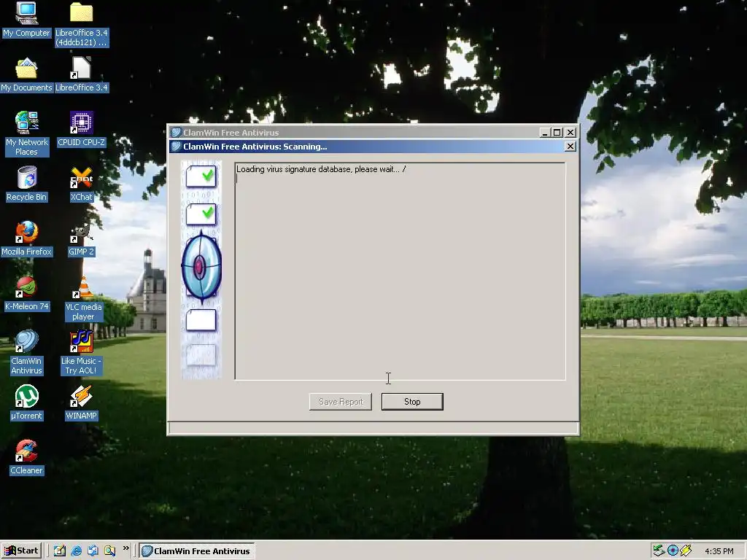
Task: Expand the quick launch overflow chevron
Action: tap(125, 548)
